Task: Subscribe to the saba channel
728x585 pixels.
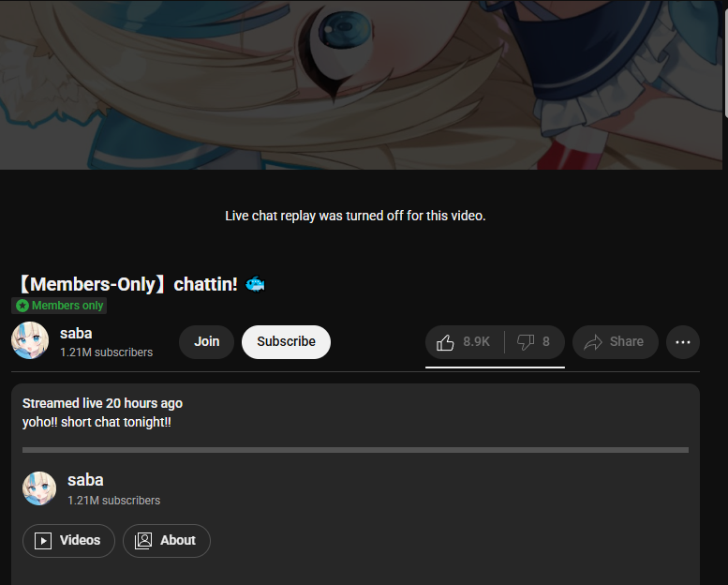Action: 286,342
